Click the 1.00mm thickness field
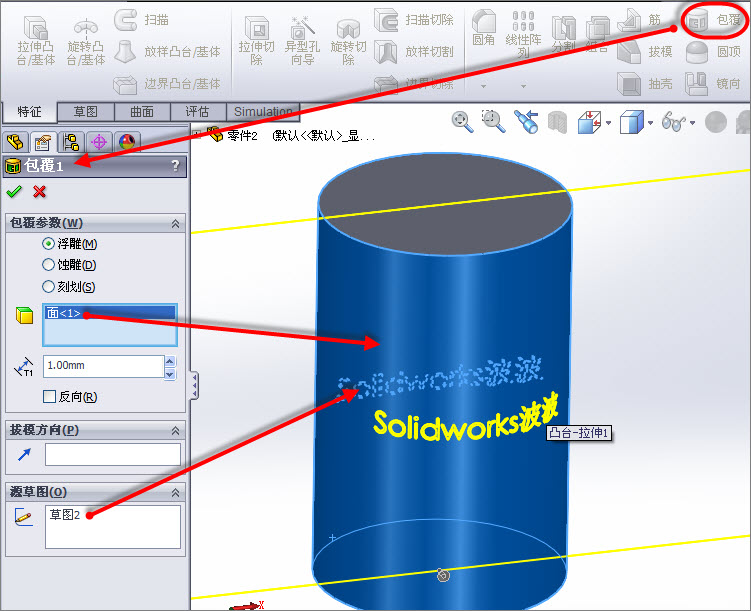The width and height of the screenshot is (751, 611). [103, 366]
